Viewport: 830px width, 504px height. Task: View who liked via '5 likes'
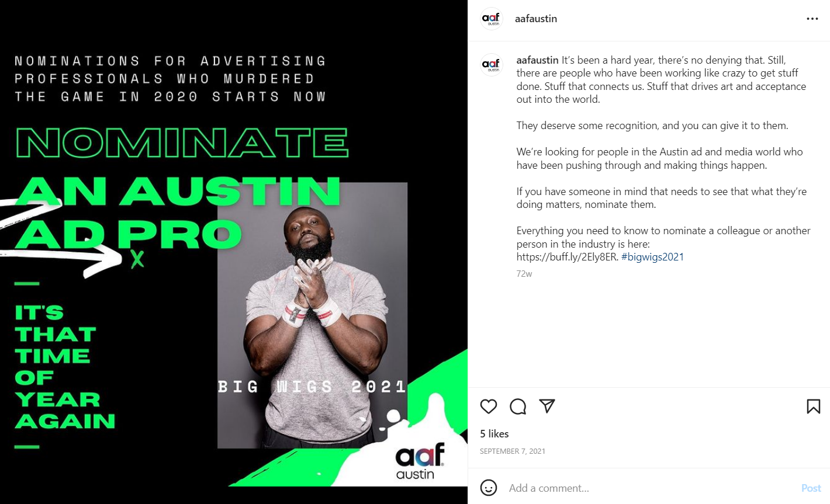tap(494, 434)
